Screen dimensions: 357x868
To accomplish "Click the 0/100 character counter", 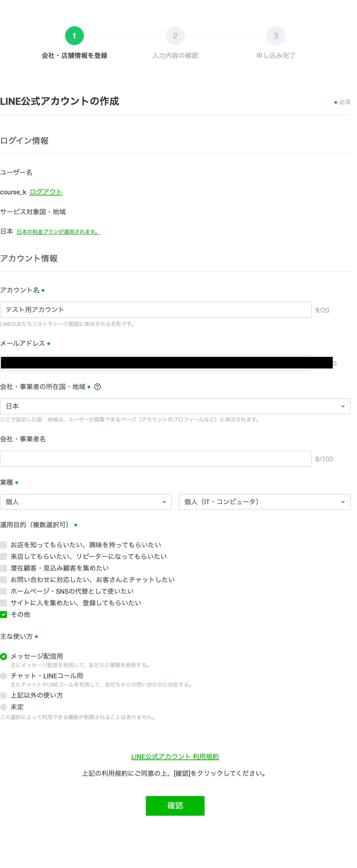I will point(324,459).
